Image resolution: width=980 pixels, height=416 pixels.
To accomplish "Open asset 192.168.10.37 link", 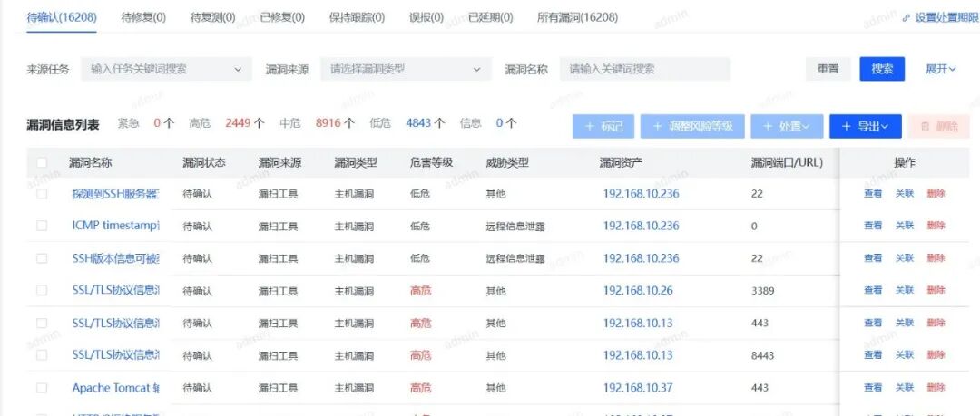I will pos(638,387).
